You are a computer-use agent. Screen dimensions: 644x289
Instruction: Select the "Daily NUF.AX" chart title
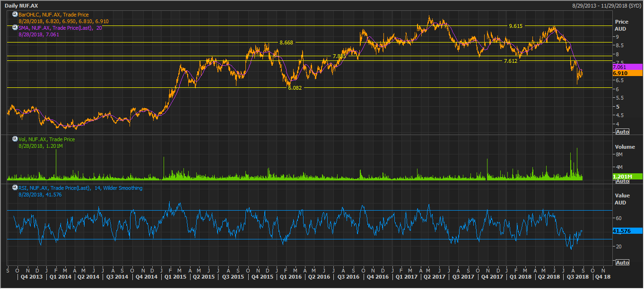point(21,5)
